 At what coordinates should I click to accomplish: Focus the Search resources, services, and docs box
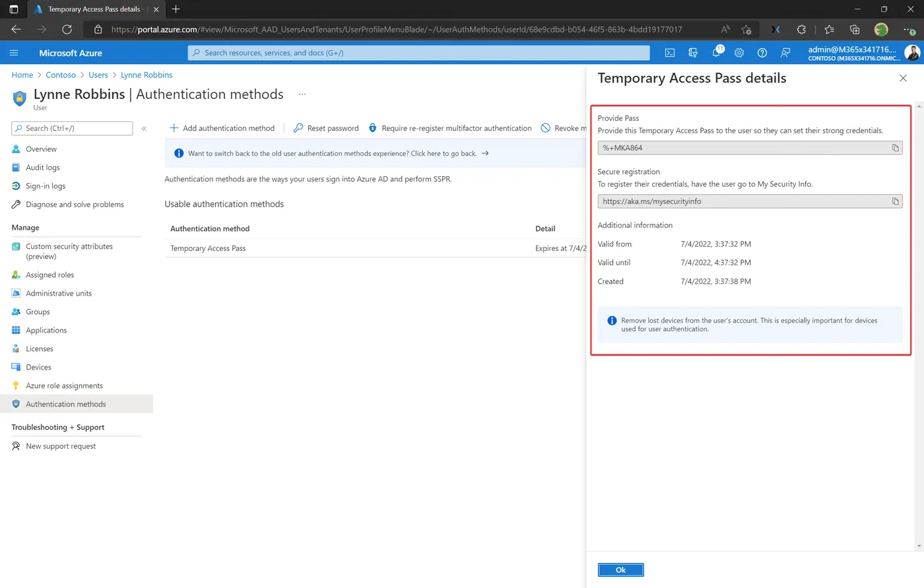click(418, 53)
